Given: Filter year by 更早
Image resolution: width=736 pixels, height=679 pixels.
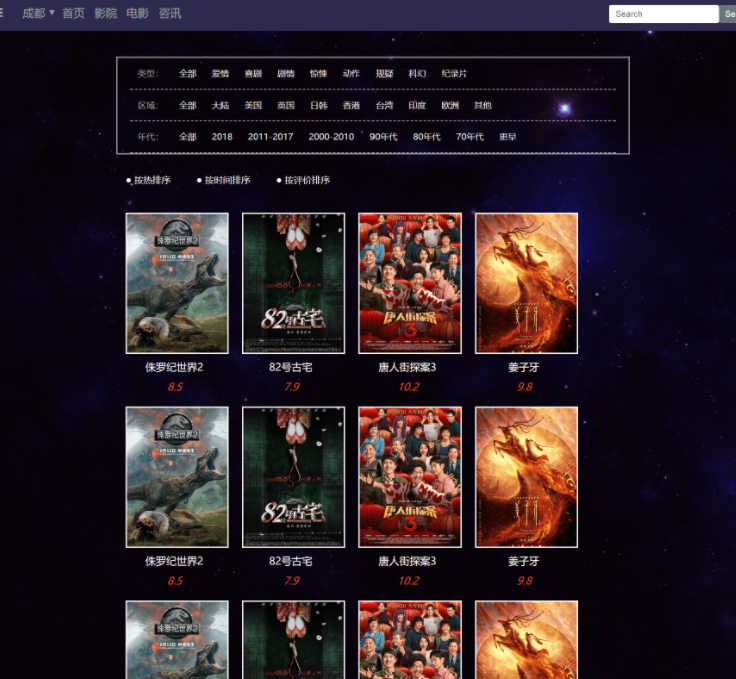Looking at the screenshot, I should pos(508,137).
